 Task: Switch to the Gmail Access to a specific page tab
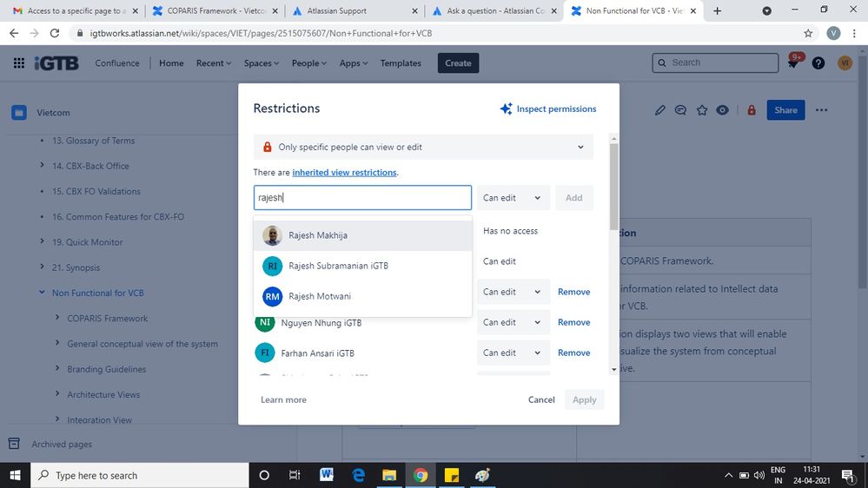click(x=75, y=11)
